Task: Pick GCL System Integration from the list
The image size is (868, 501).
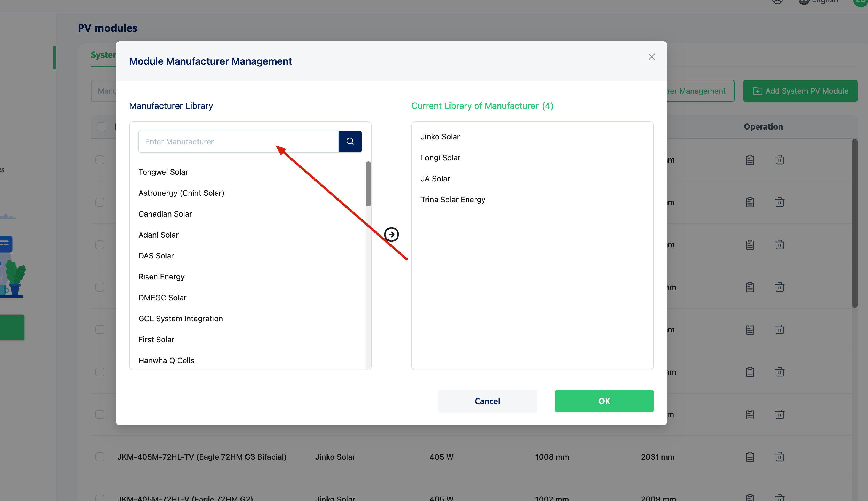Action: pos(180,319)
